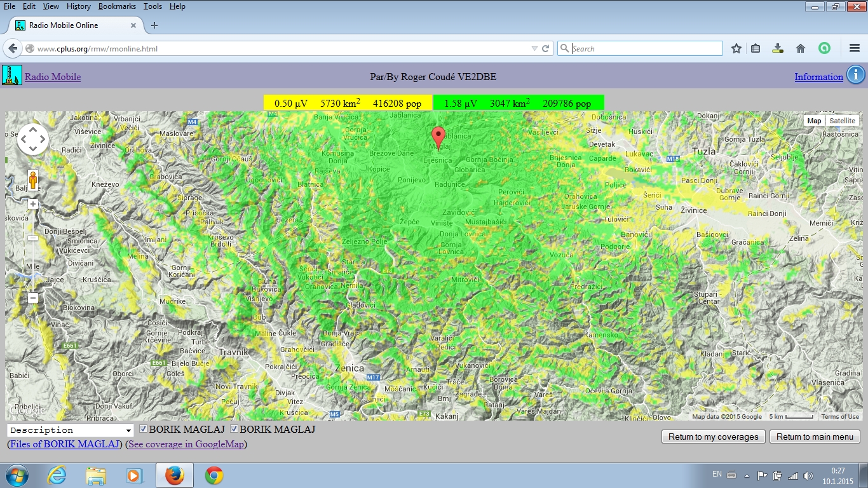Open the address bar history dropdown arrow
The width and height of the screenshot is (868, 488).
(534, 48)
